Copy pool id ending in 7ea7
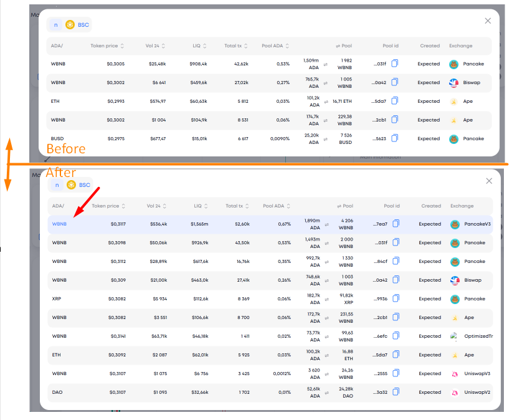 [x=396, y=224]
